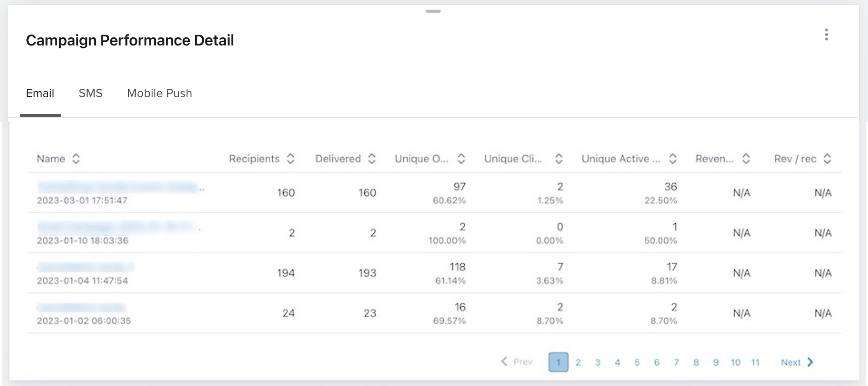The height and width of the screenshot is (386, 868).
Task: Switch to the SMS tab
Action: (x=91, y=93)
